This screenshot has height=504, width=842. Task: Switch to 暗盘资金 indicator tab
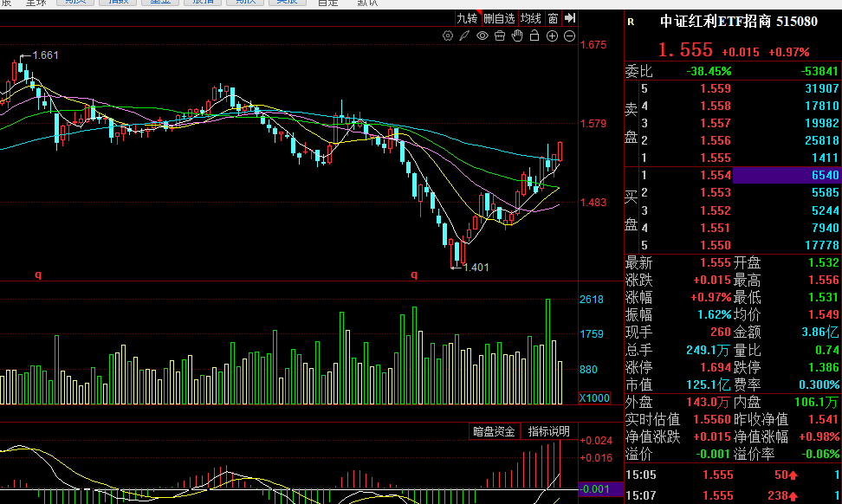click(494, 431)
